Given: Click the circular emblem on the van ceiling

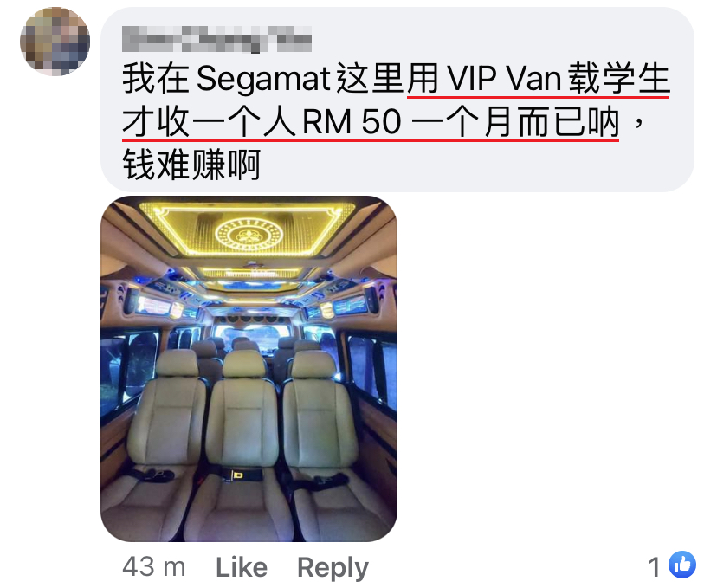Looking at the screenshot, I should tap(249, 235).
